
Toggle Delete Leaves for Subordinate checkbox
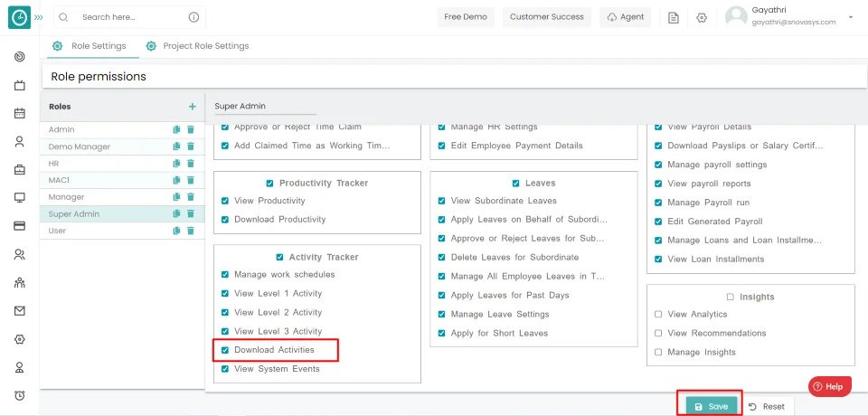pos(441,258)
